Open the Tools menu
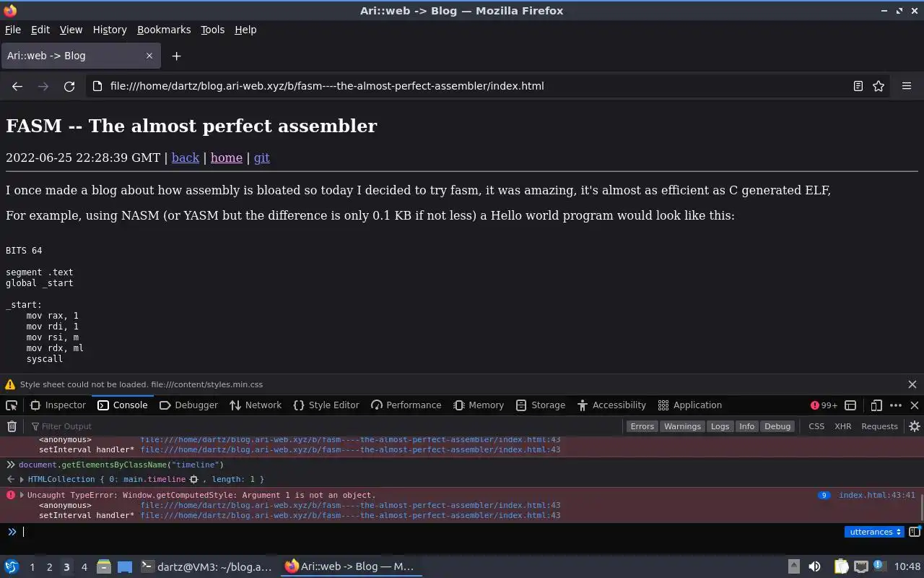The image size is (924, 578). click(212, 30)
